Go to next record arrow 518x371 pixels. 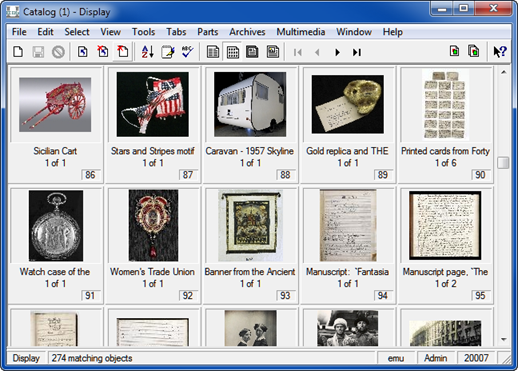pos(337,52)
